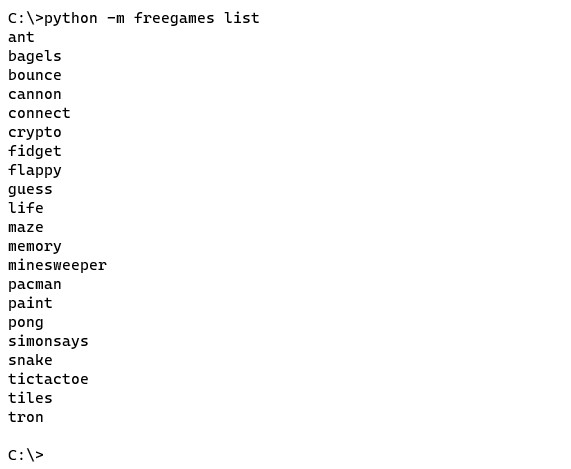The image size is (571, 469).
Task: Click the 'memory' entry
Action: 35,247
